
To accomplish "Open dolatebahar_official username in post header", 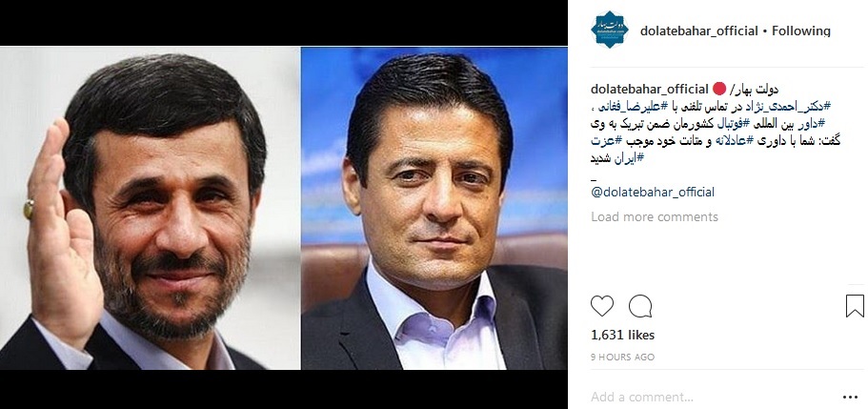I will [x=698, y=31].
